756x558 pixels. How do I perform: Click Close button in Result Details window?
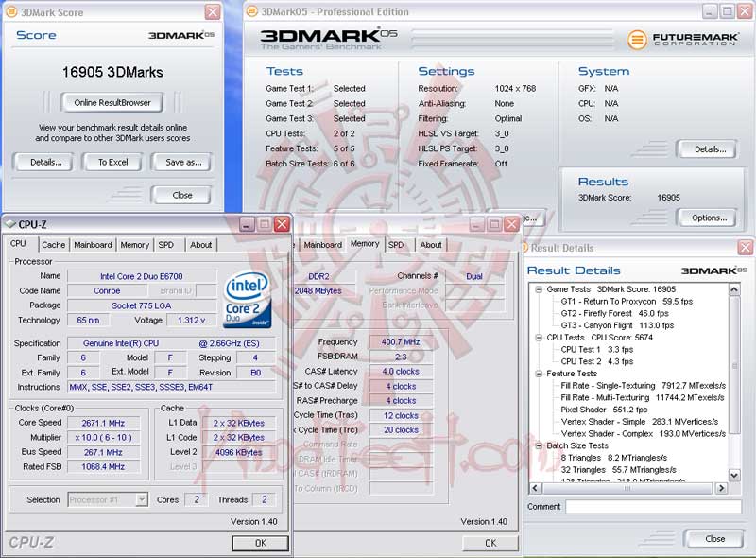[714, 539]
